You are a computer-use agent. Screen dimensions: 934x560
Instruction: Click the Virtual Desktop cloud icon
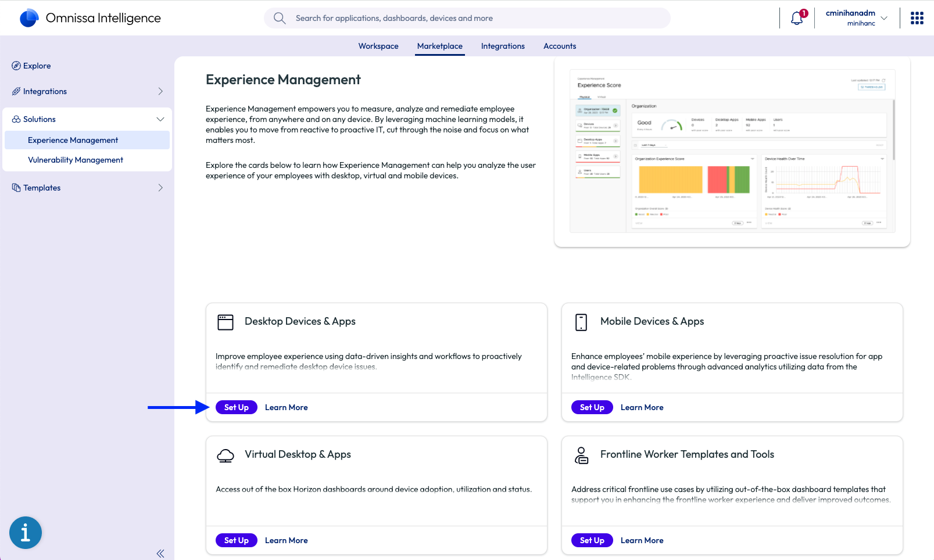point(226,455)
